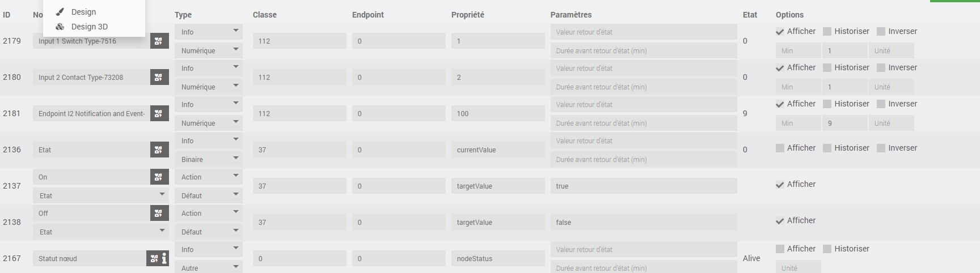Click icon button beside command 2136 name field
Image resolution: width=980 pixels, height=273 pixels.
[x=159, y=150]
